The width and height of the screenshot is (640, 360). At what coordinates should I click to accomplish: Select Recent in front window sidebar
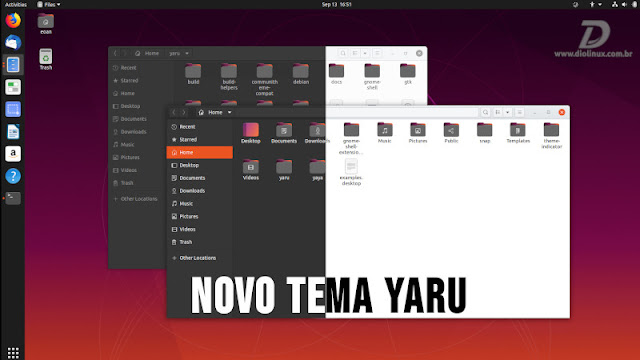(x=200, y=127)
